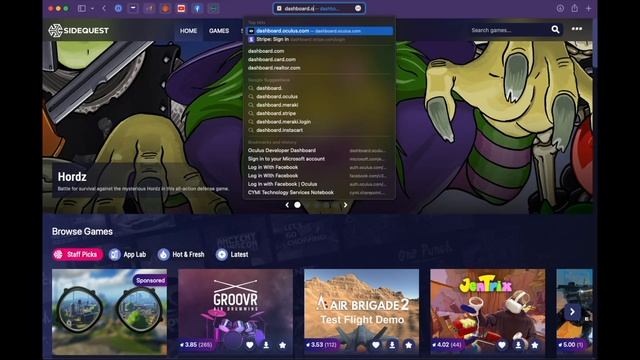This screenshot has height=360, width=640.
Task: Choose the dashboard.oculus.com top hit
Action: click(319, 31)
